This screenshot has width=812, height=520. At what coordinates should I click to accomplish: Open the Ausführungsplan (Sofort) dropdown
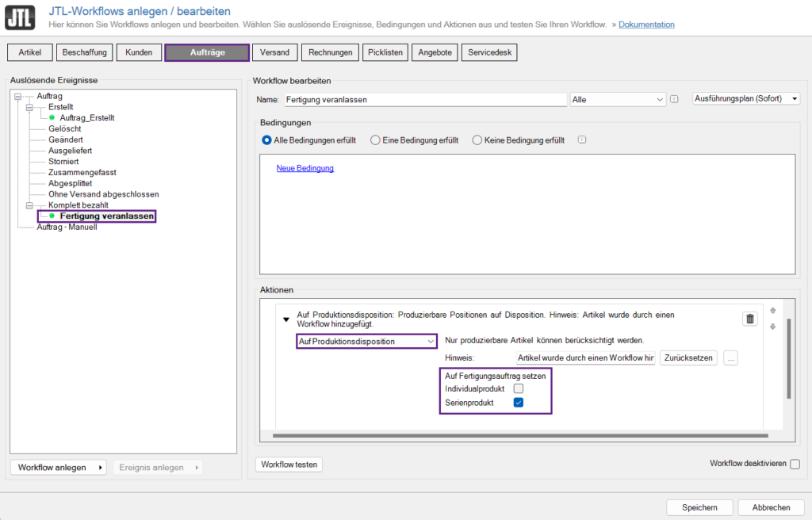pos(745,98)
